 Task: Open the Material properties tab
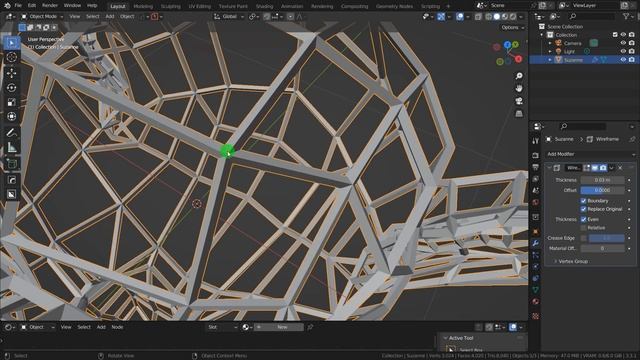coord(536,302)
